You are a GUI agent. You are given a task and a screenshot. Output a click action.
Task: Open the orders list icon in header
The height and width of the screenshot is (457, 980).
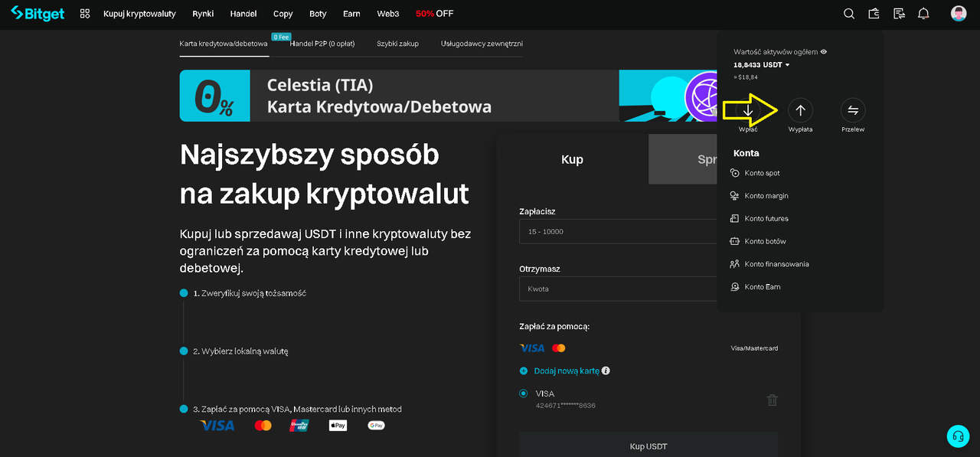[900, 14]
